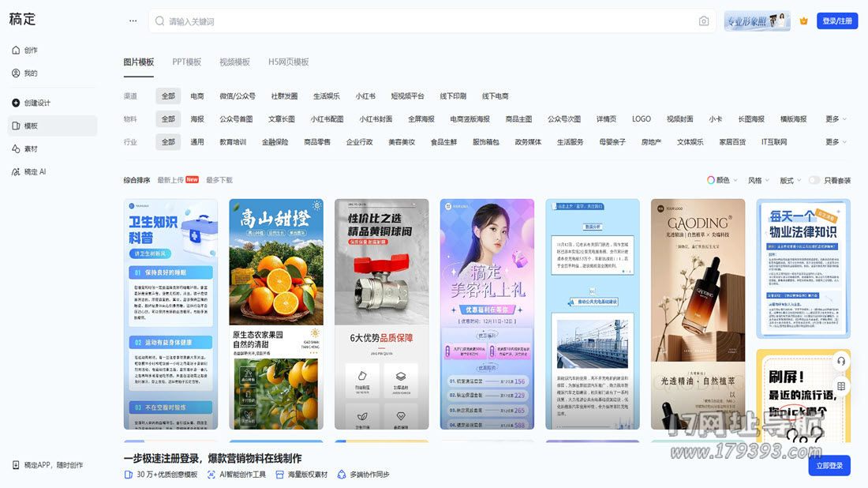Click the three-dots menu beside search

click(133, 21)
